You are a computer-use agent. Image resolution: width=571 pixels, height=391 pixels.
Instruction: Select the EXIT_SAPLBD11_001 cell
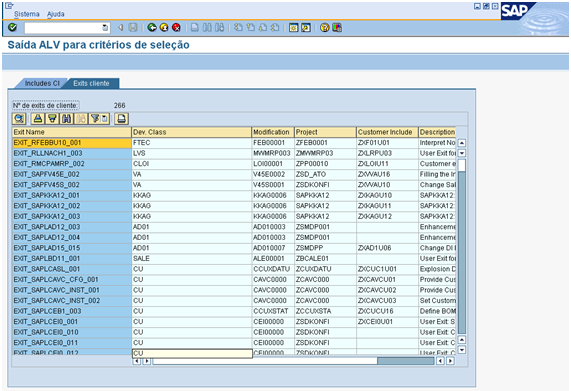(72, 258)
